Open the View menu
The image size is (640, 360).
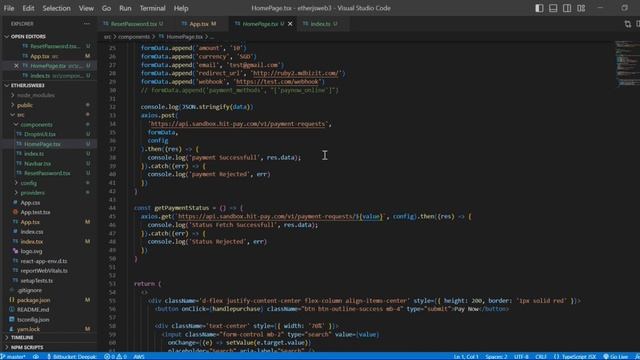pyautogui.click(x=86, y=8)
